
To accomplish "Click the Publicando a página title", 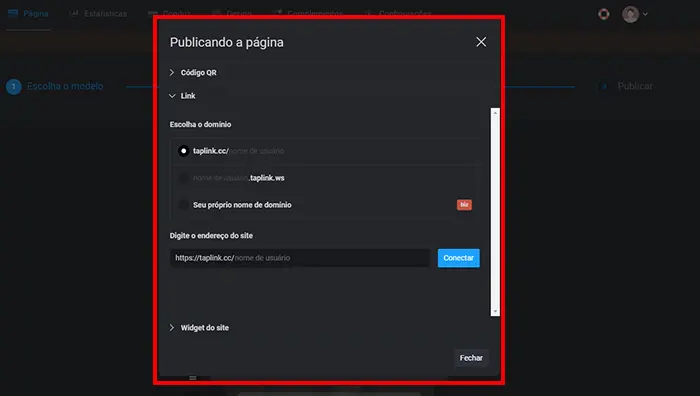I will click(x=226, y=42).
